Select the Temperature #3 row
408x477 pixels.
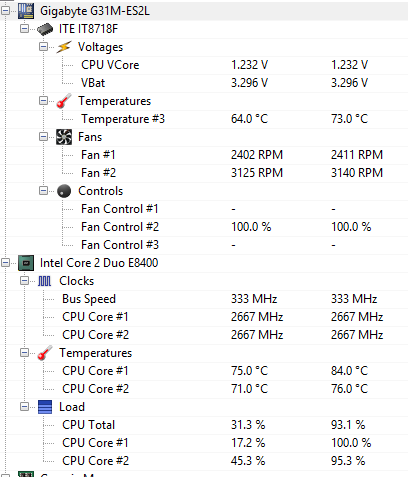coord(204,119)
